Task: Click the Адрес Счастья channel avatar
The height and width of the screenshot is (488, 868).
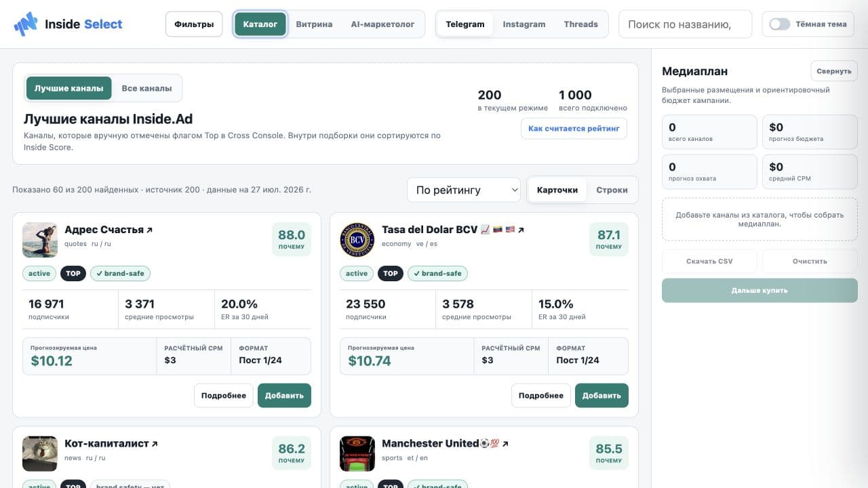Action: coord(40,240)
